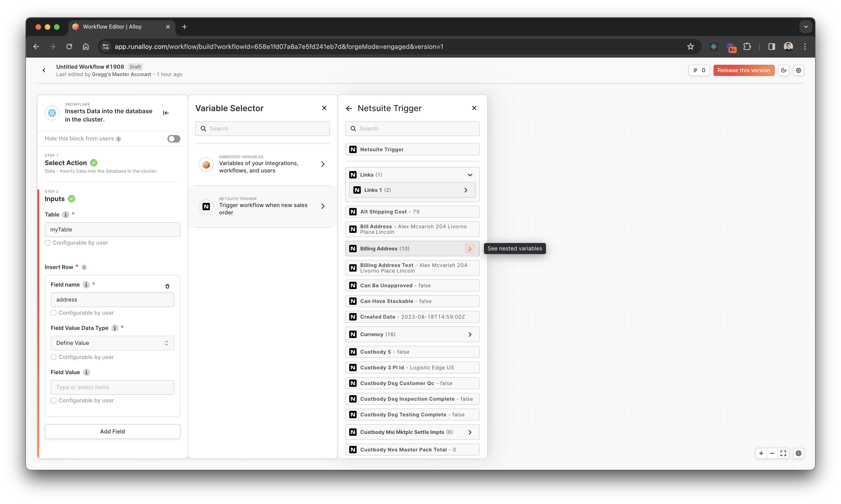This screenshot has width=841, height=504.
Task: Open Chrome three-dot menu
Action: coord(805,47)
